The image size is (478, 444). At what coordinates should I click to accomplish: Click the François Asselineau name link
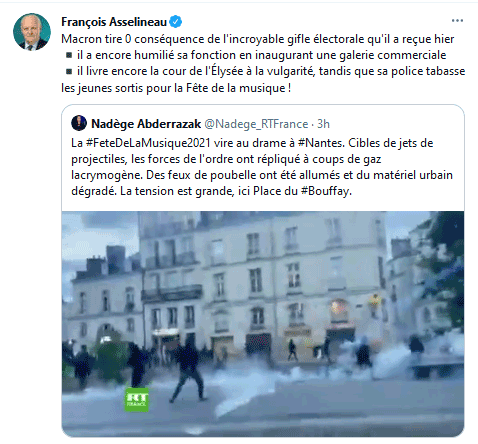114,22
